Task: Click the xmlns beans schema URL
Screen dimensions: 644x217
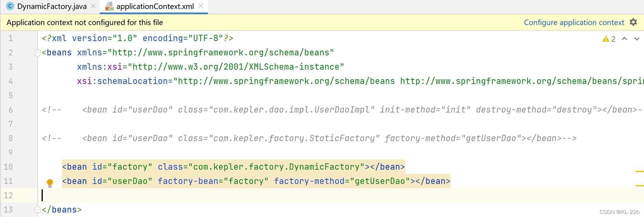Action: pyautogui.click(x=221, y=53)
